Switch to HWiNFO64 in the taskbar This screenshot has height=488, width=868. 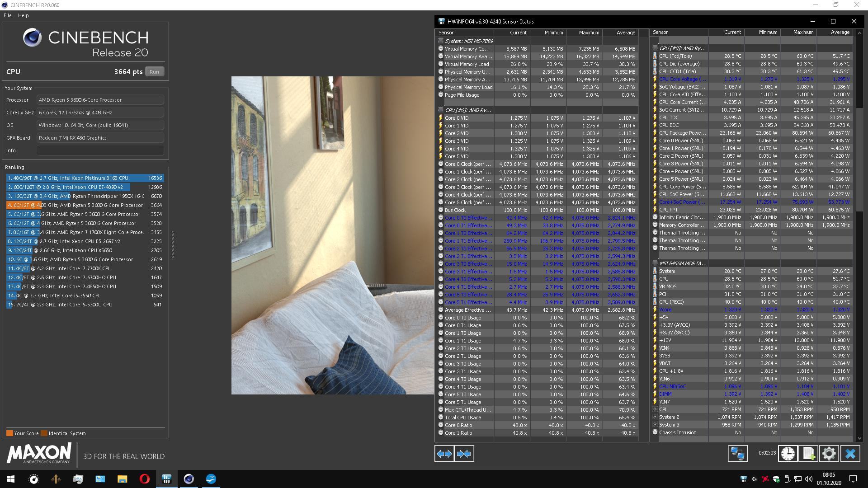(x=166, y=479)
